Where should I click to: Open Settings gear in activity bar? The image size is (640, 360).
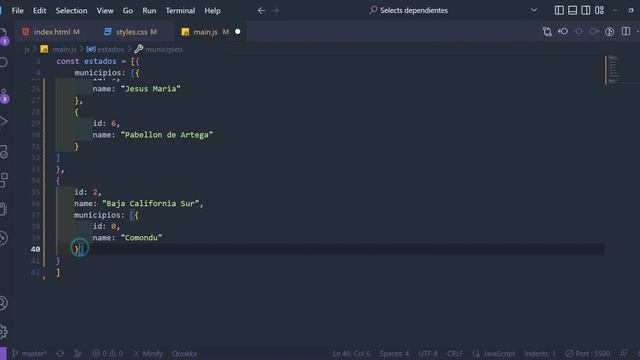click(4, 331)
